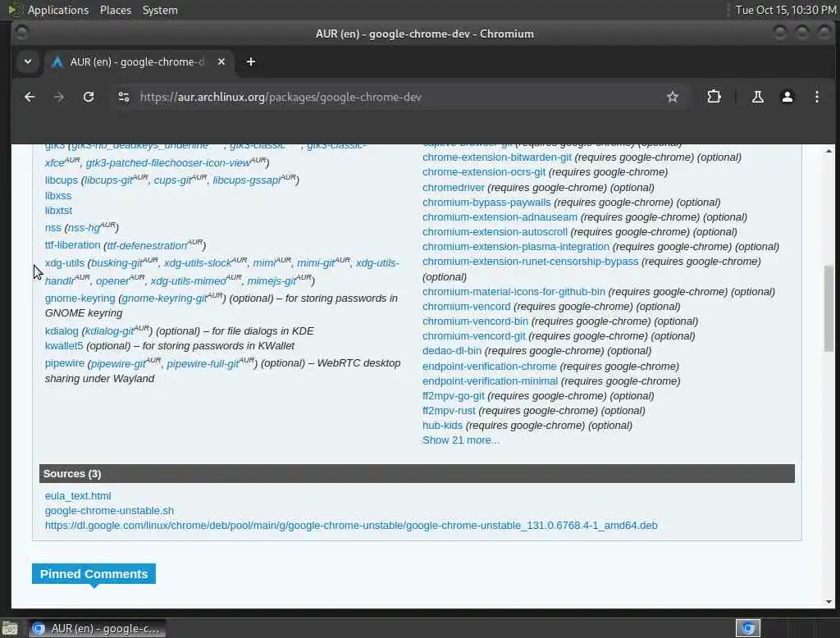Click the page vertical scrollbar thumb
This screenshot has width=840, height=638.
pos(829,308)
